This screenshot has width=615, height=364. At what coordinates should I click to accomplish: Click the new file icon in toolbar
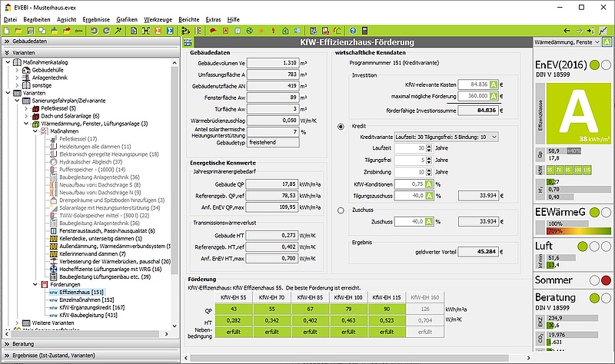(7, 31)
